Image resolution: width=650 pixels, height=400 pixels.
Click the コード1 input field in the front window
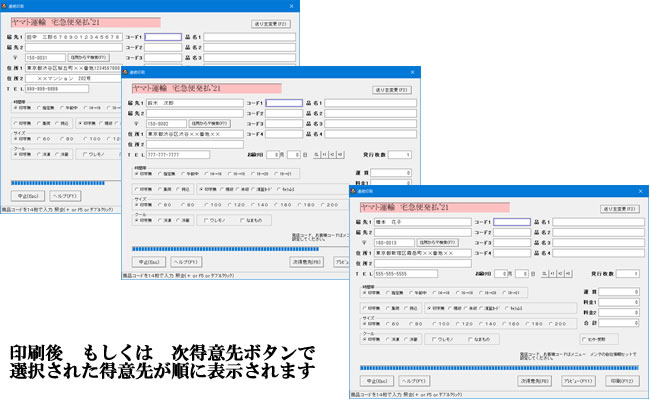tap(511, 222)
